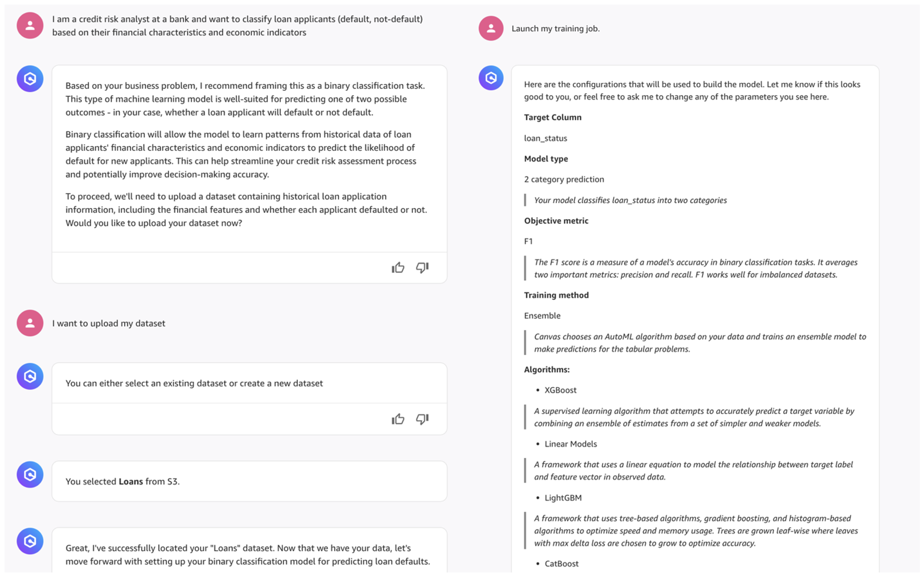Screen dimensions: 924x577
Task: Click the "XGBoost" algorithm bullet
Action: 560,390
